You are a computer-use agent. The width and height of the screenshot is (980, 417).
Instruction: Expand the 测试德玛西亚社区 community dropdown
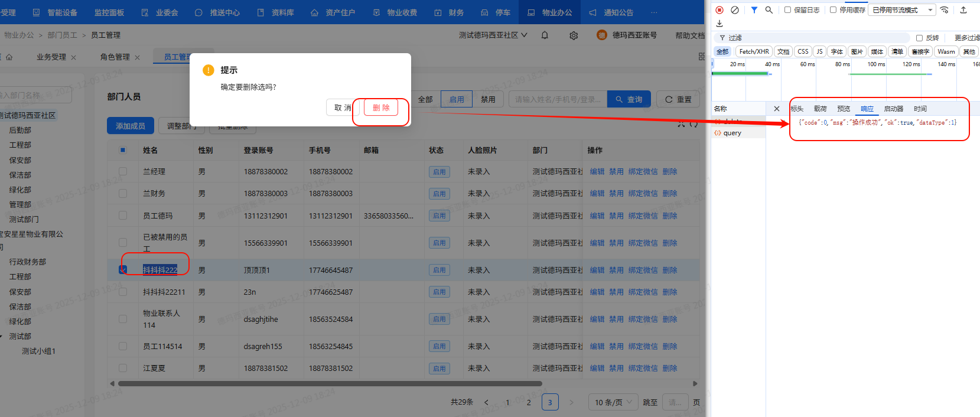pos(493,35)
